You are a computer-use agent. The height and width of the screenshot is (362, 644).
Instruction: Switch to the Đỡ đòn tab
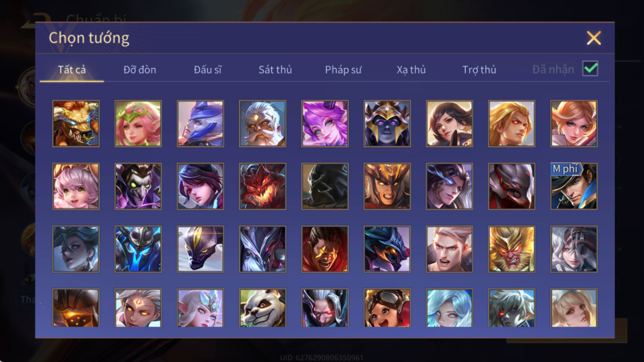tap(140, 70)
